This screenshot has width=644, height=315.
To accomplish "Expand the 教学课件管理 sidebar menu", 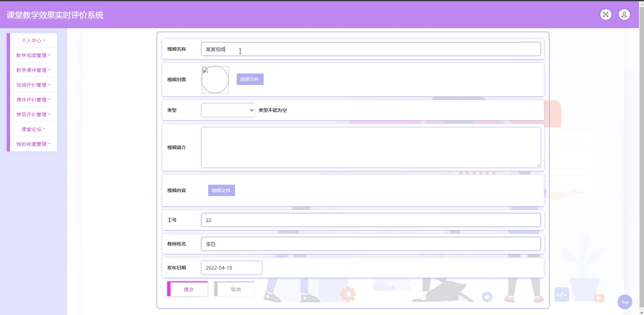I will click(34, 70).
